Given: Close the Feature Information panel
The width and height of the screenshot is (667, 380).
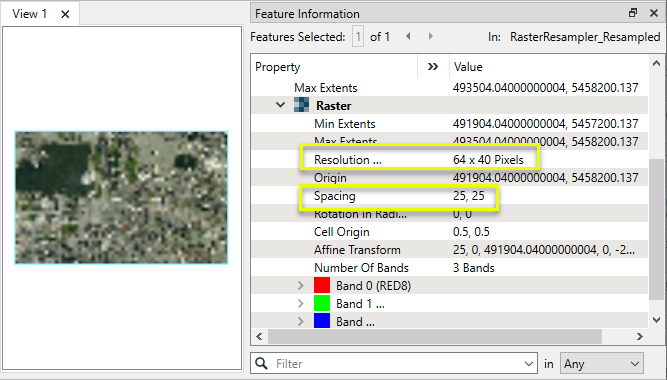Looking at the screenshot, I should click(x=654, y=13).
